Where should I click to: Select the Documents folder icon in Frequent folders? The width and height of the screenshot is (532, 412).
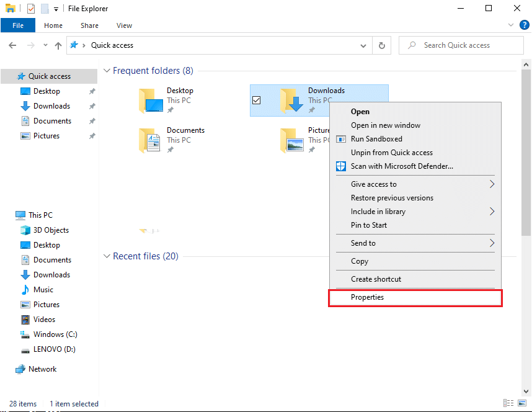pos(151,140)
